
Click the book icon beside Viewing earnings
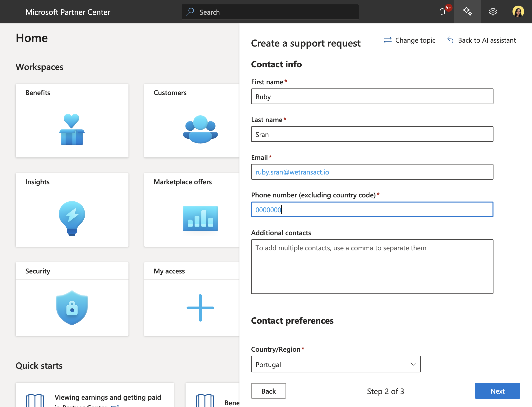coord(35,400)
